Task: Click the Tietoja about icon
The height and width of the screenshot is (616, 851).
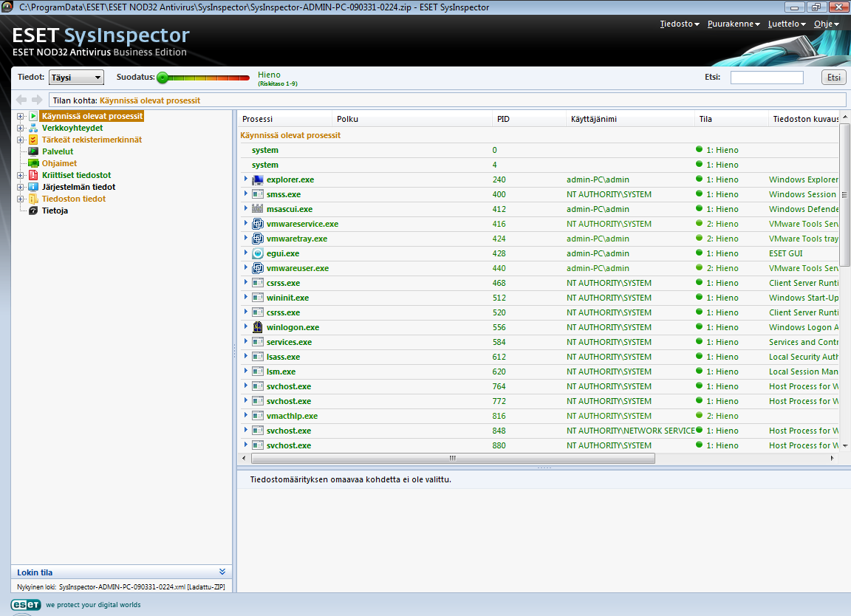Action: [x=33, y=211]
